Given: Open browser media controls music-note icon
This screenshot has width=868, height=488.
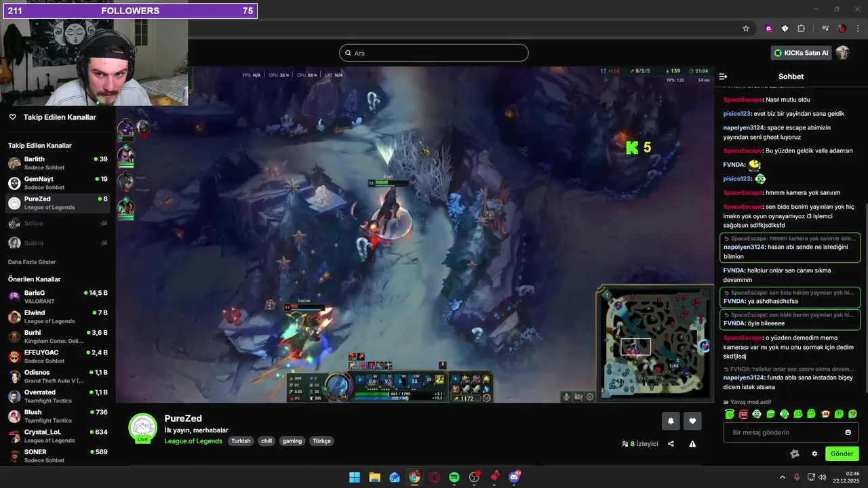Looking at the screenshot, I should point(825,28).
